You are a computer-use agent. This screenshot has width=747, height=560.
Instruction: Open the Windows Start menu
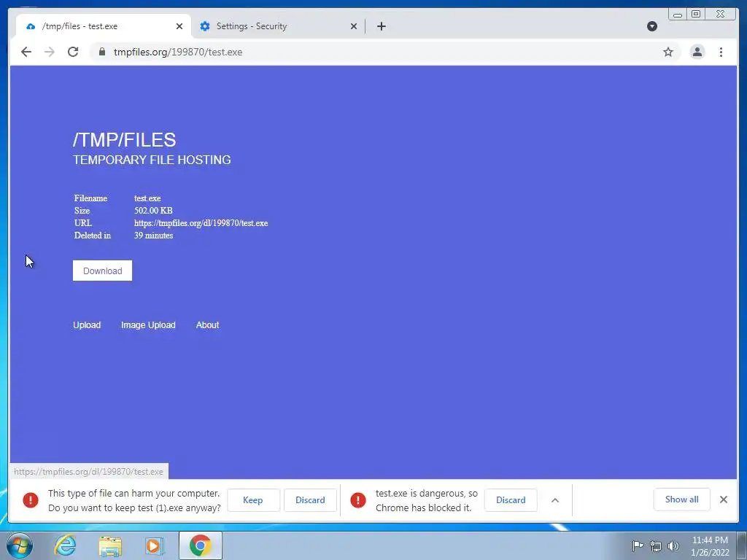[20, 545]
